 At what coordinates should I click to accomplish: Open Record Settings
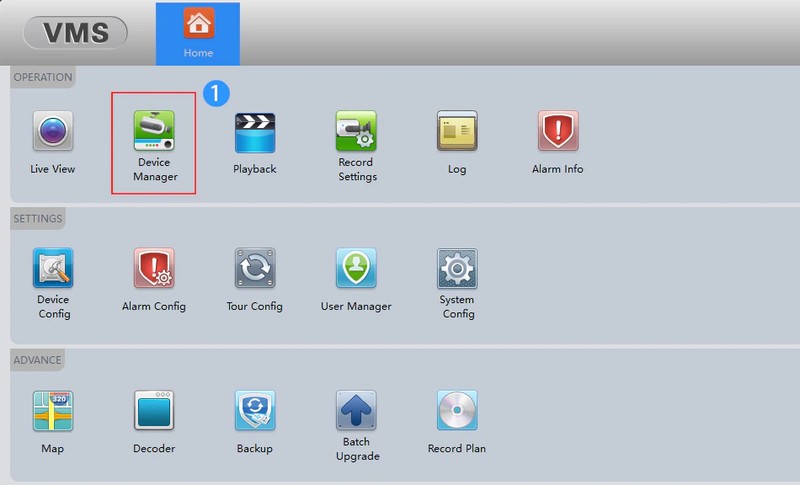pyautogui.click(x=356, y=130)
